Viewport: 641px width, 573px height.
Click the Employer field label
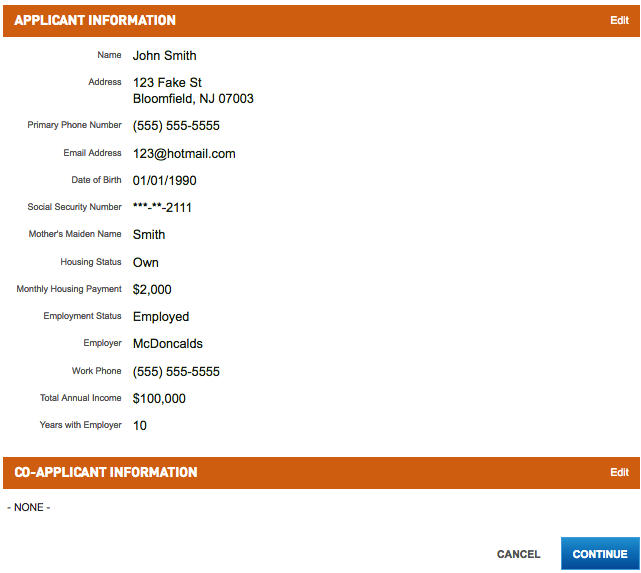pyautogui.click(x=102, y=343)
